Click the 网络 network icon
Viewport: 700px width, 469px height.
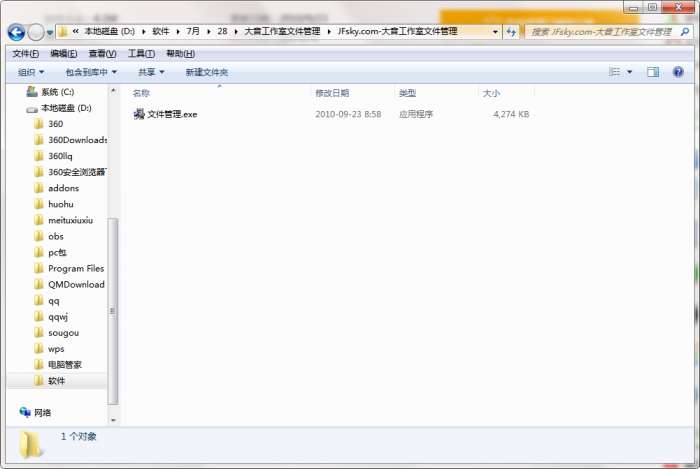point(25,412)
